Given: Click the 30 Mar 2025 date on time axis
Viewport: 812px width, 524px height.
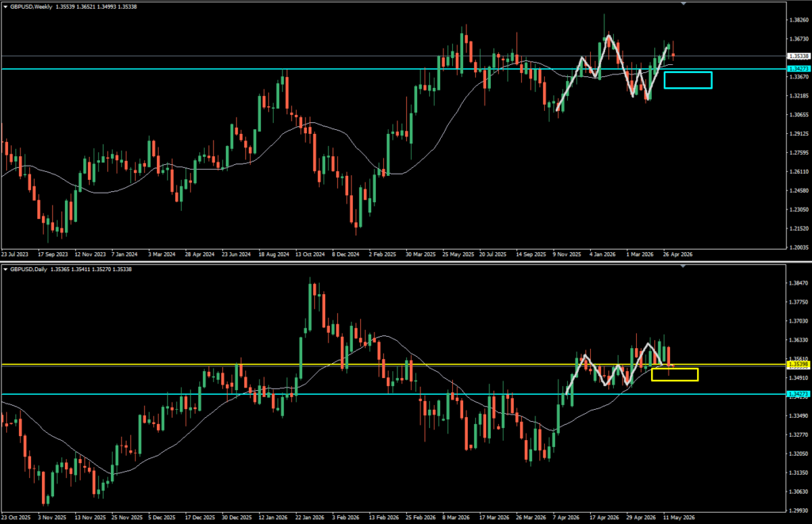Looking at the screenshot, I should point(421,254).
